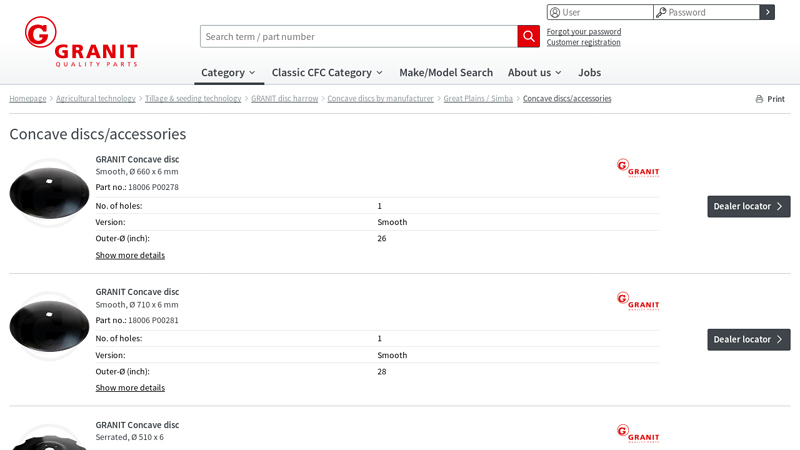800x450 pixels.
Task: Click the GRANIT Quality Parts logo
Action: pyautogui.click(x=81, y=42)
